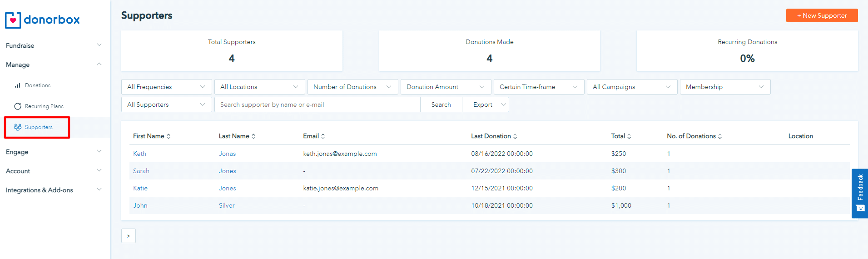Sort by No. of Donations arrows

(720, 136)
